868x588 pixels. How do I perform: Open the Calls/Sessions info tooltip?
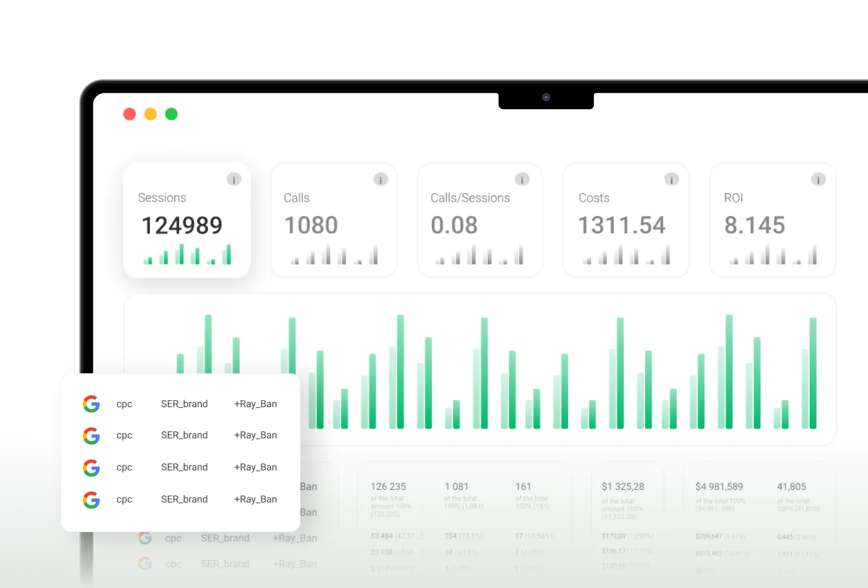(x=521, y=179)
